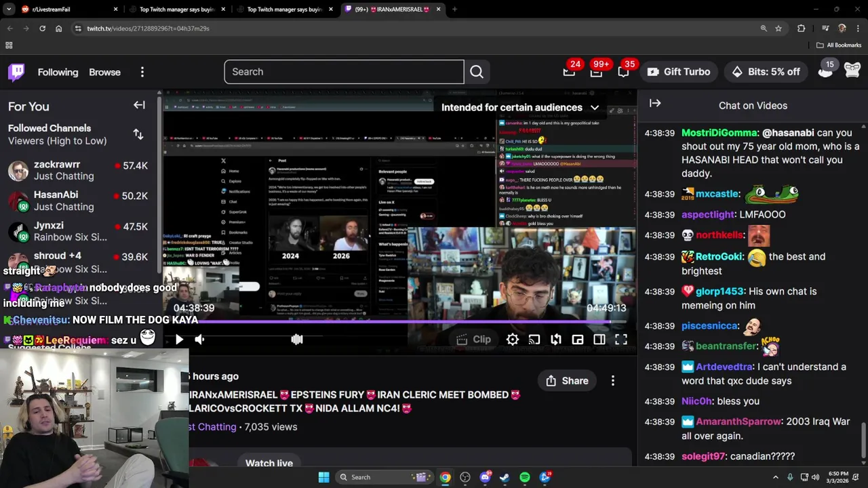Open the apps grid in bookmarks bar
The width and height of the screenshot is (868, 488).
click(x=9, y=45)
